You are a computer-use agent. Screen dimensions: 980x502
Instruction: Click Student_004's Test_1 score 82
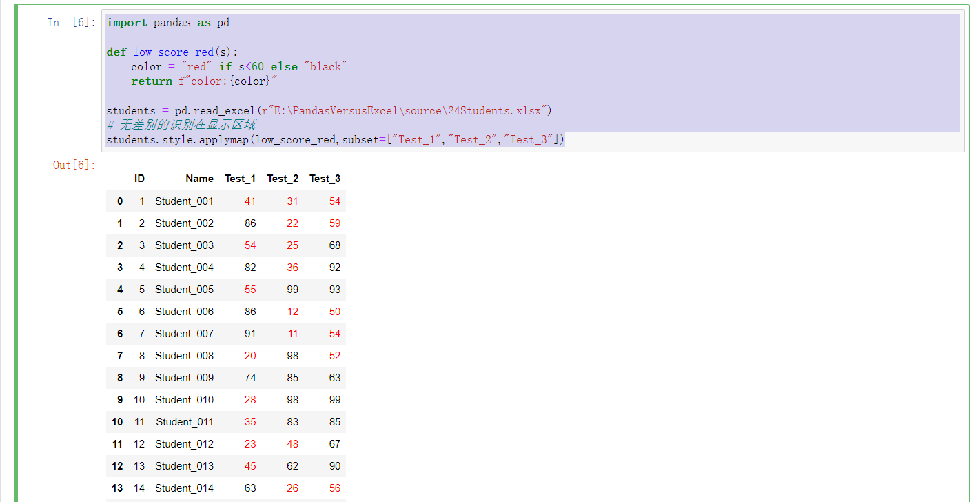(x=250, y=268)
